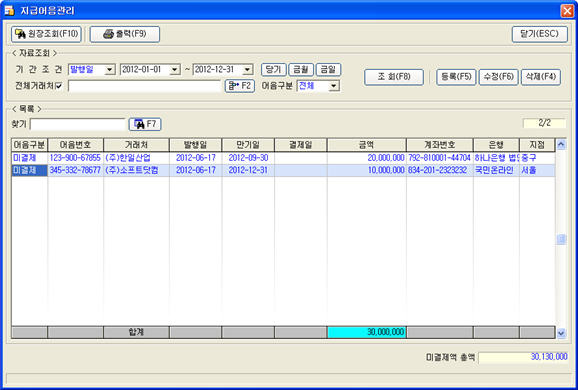This screenshot has width=578, height=390.
Task: Click the 30,000,000 total amount cell
Action: pos(367,332)
